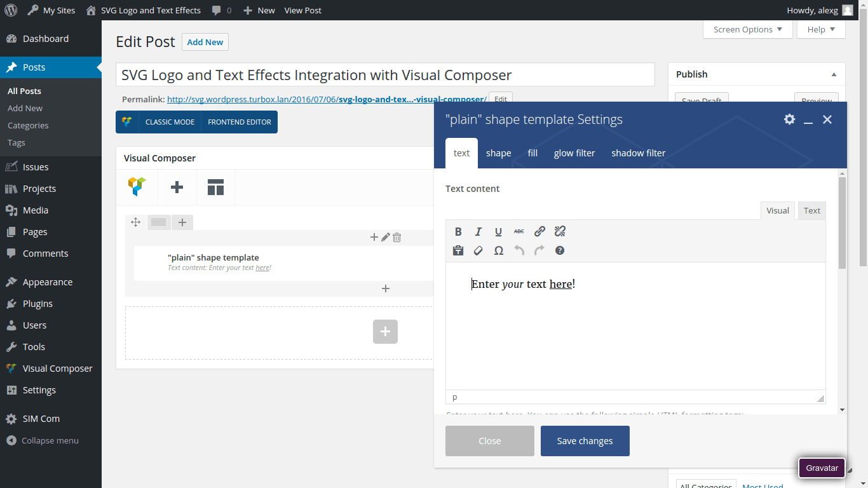Screen dimensions: 868x488
Task: Open comments bubble in admin bar
Action: pyautogui.click(x=222, y=10)
